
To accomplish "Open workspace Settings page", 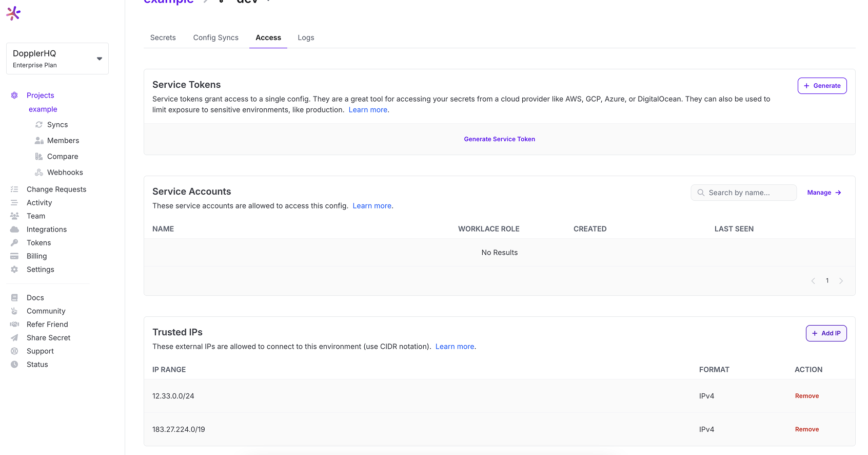I will tap(41, 270).
